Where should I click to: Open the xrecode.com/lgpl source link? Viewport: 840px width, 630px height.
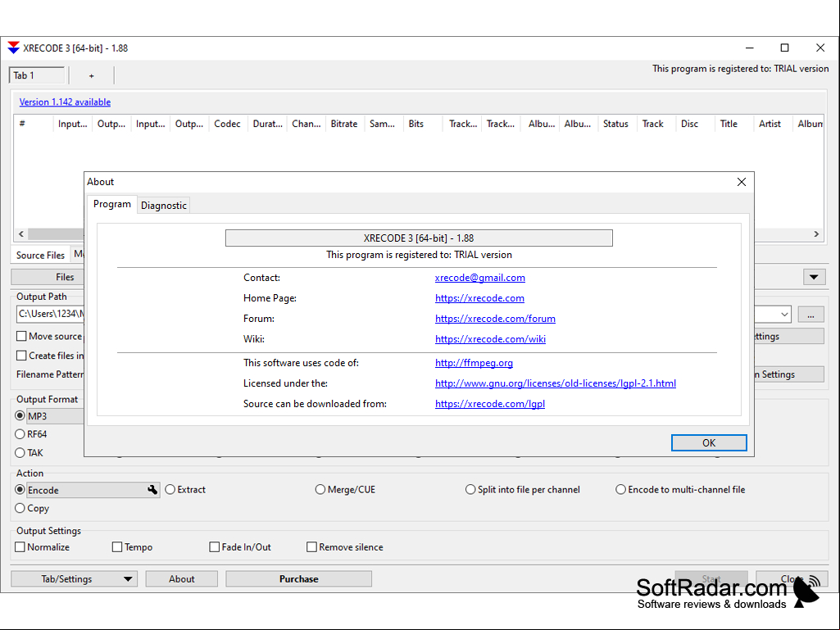pos(489,403)
